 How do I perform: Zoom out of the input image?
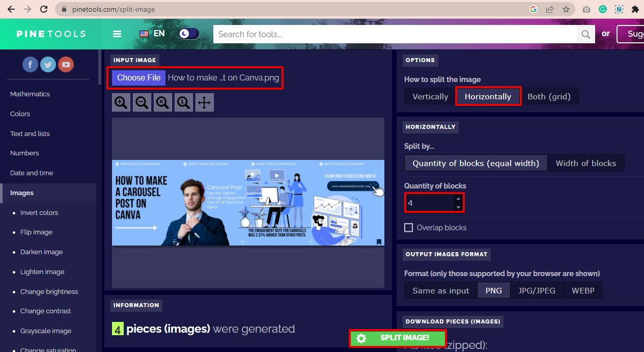[x=142, y=102]
